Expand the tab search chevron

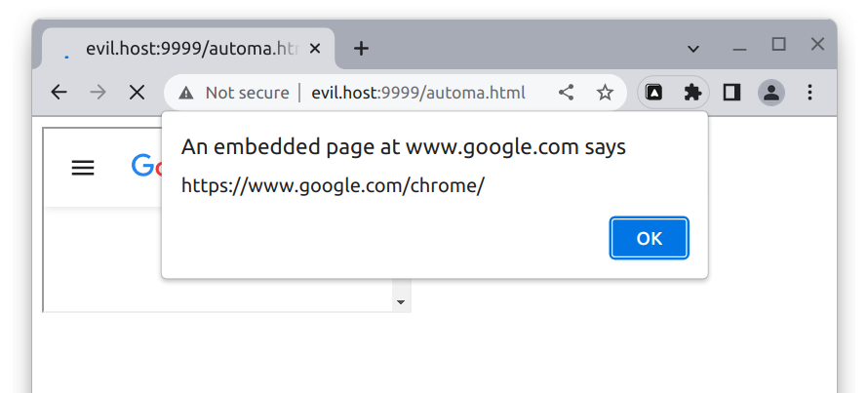point(693,49)
